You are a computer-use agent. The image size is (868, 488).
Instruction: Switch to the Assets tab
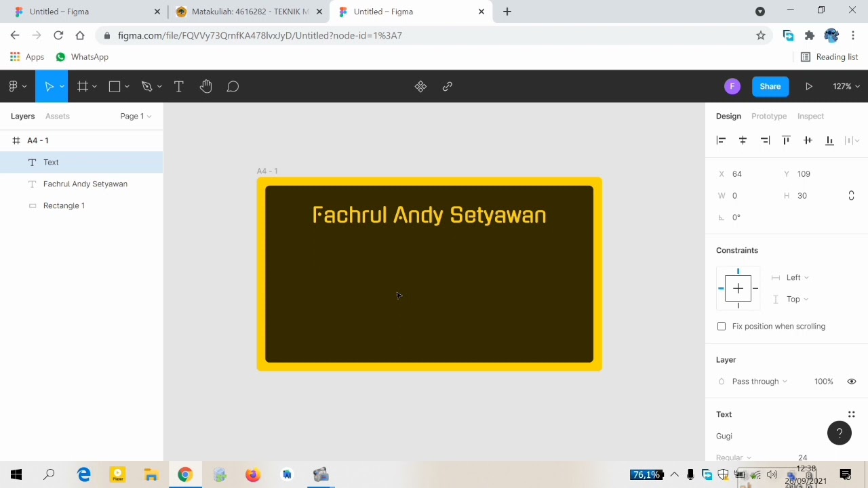(58, 116)
